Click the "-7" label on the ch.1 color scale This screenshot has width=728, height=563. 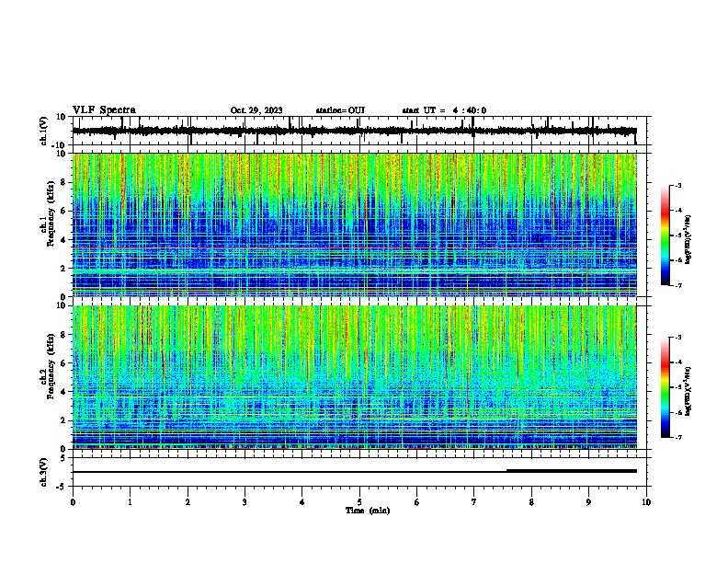677,285
